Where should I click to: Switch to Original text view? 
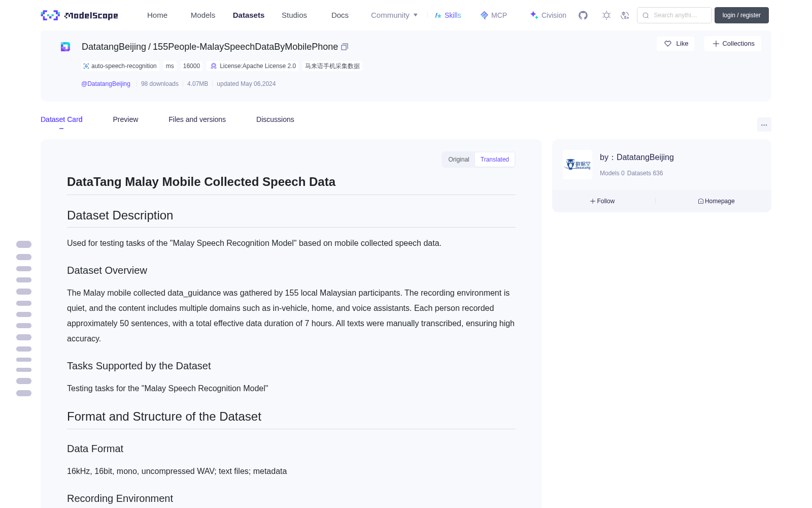(x=459, y=160)
